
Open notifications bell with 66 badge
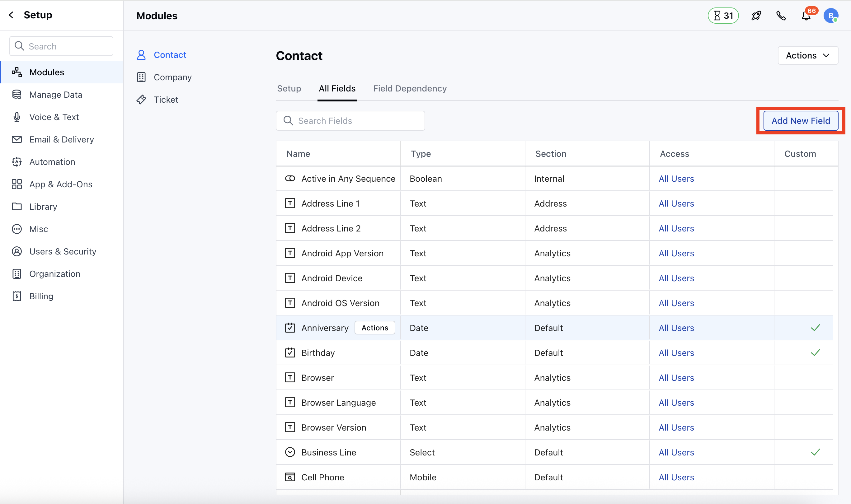(806, 16)
